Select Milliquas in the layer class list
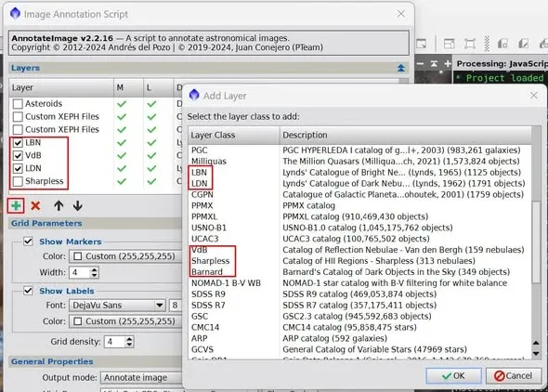 (x=209, y=162)
